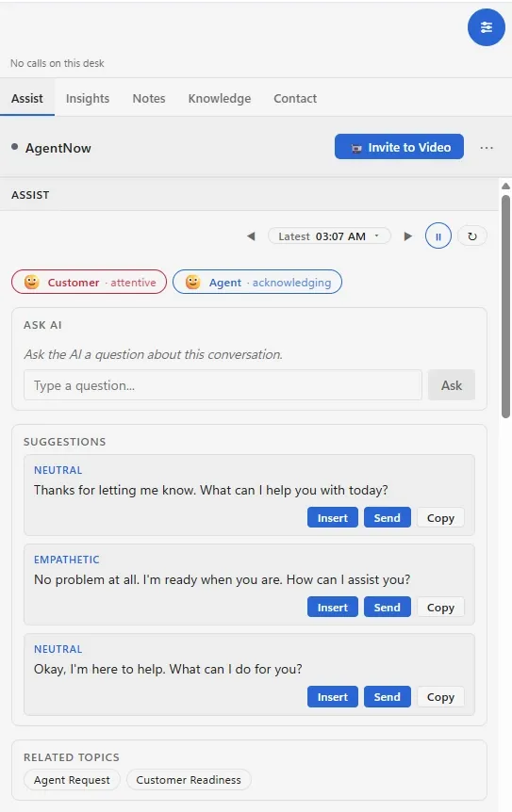Viewport: 512px width, 812px height.
Task: Copy the 'No problem at all' suggestion
Action: pos(440,608)
